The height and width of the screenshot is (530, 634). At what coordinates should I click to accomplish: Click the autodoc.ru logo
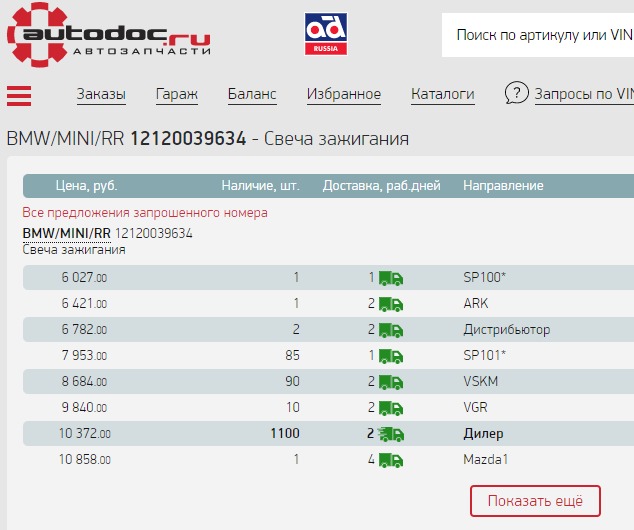109,35
